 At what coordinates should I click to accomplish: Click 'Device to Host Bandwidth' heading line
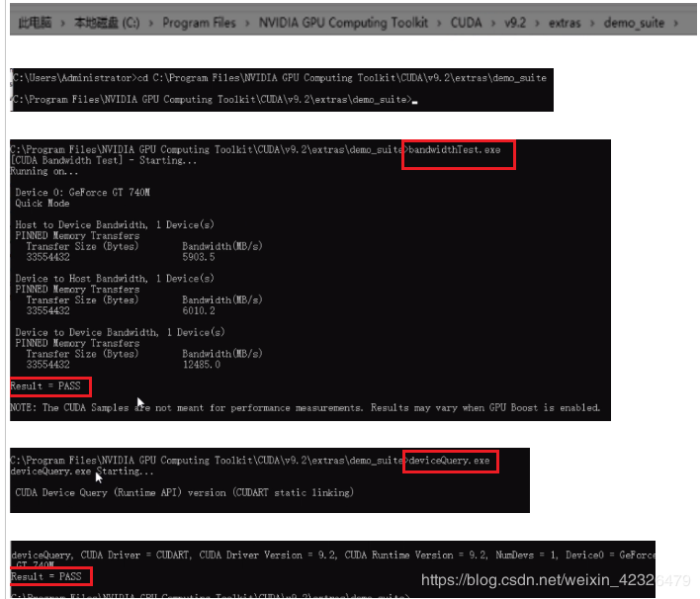tap(115, 278)
